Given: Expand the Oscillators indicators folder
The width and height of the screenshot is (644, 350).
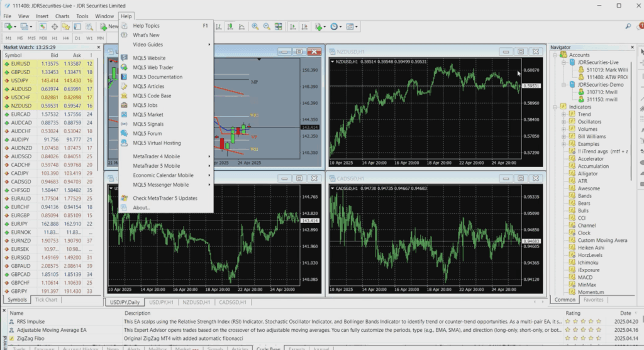Looking at the screenshot, I should pos(564,122).
